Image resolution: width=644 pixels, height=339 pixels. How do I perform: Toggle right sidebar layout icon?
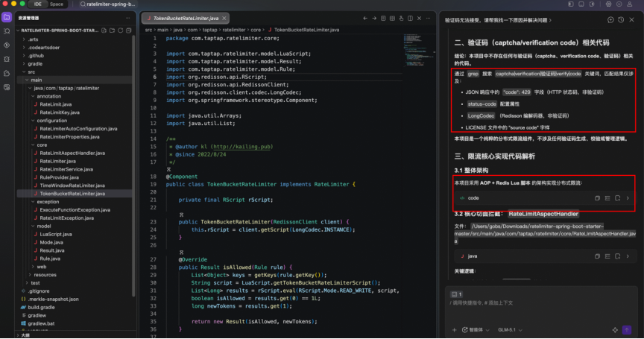(x=592, y=4)
